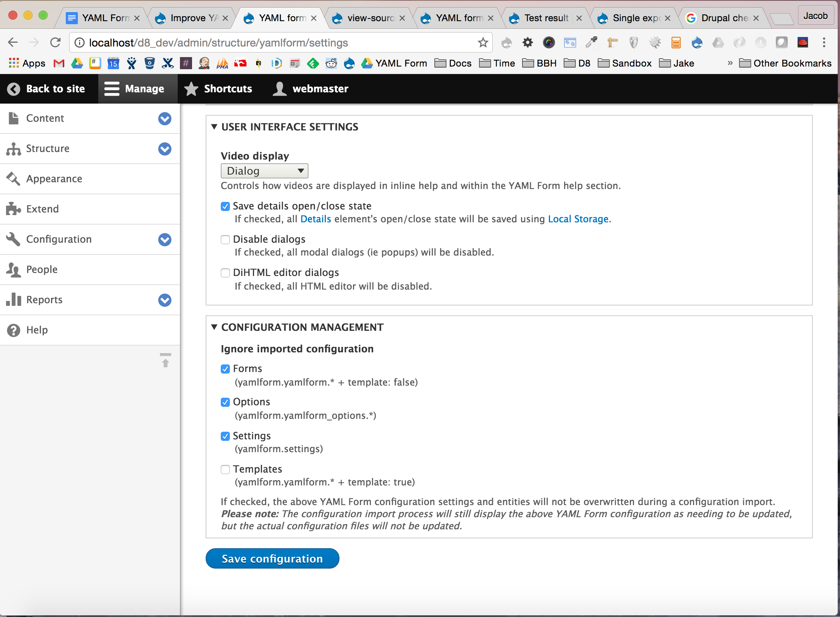Collapse the User Interface Settings section
The height and width of the screenshot is (617, 840).
(214, 127)
